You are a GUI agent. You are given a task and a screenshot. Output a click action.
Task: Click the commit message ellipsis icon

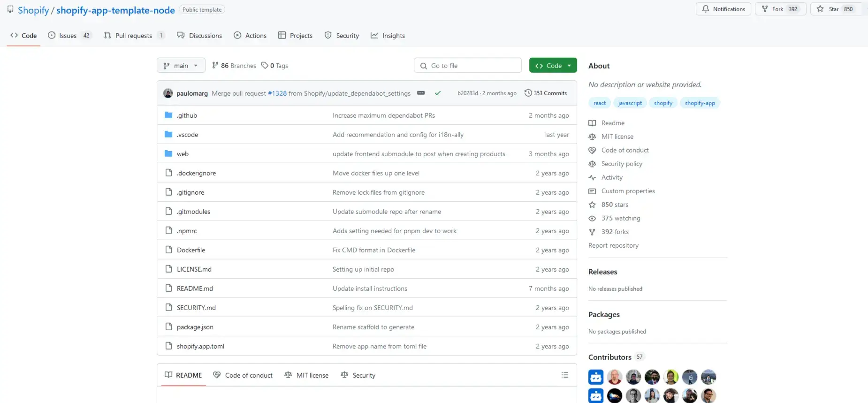click(421, 93)
